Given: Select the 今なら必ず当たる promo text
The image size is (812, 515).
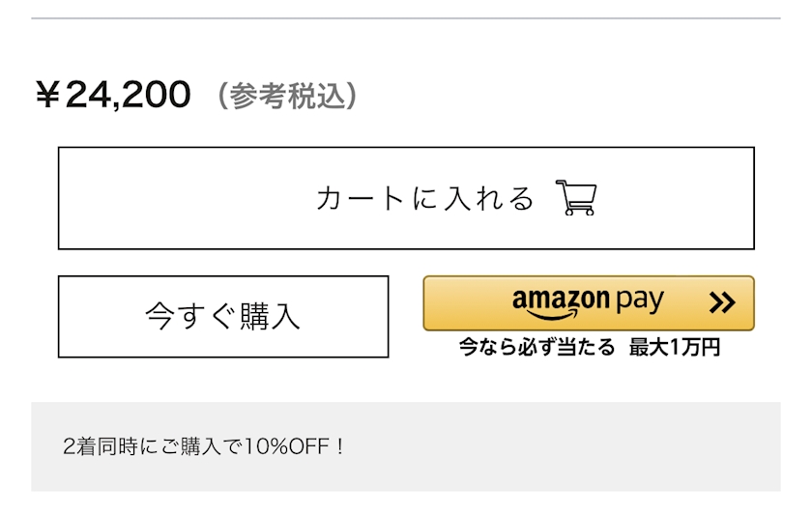Looking at the screenshot, I should coord(536,348).
